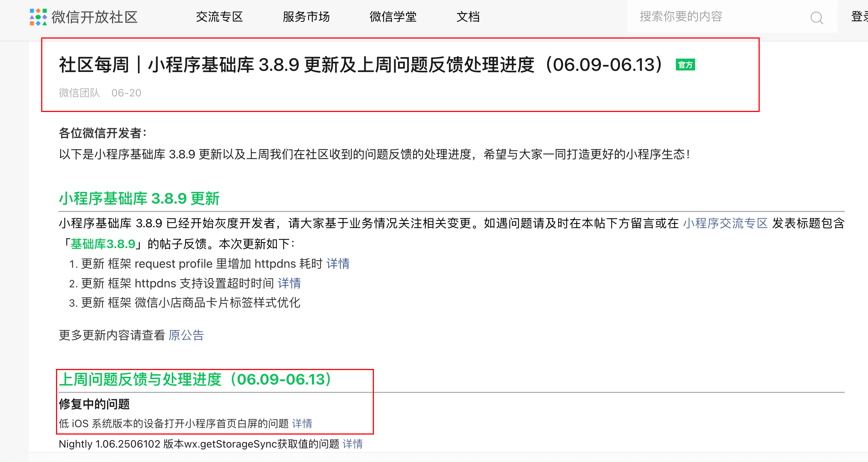Image resolution: width=868 pixels, height=462 pixels.
Task: Click 微信开放社区 site title text
Action: (95, 17)
